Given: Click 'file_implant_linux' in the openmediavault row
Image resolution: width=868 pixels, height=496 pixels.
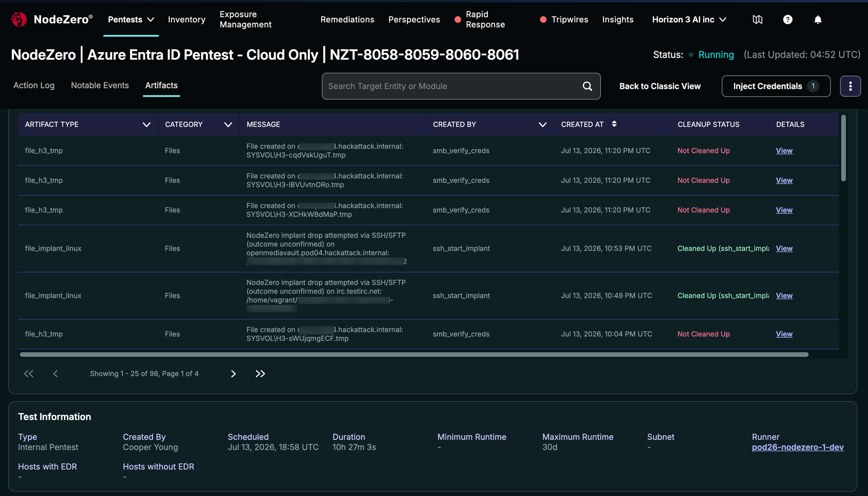Looking at the screenshot, I should pyautogui.click(x=53, y=248).
